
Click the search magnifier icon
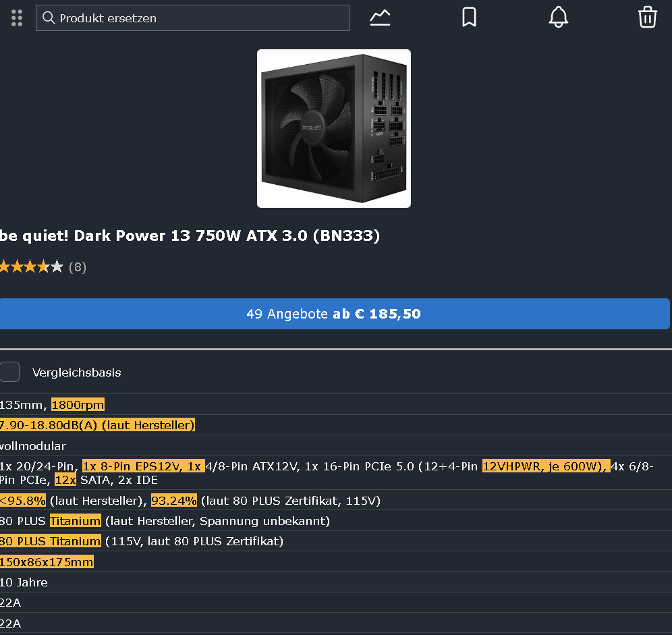coord(49,18)
